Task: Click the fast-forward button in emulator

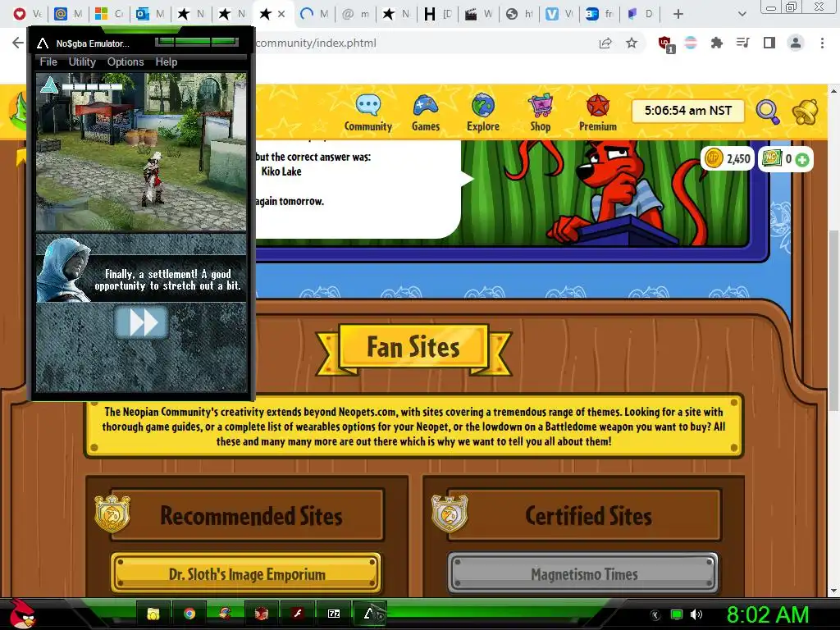Action: pos(141,322)
